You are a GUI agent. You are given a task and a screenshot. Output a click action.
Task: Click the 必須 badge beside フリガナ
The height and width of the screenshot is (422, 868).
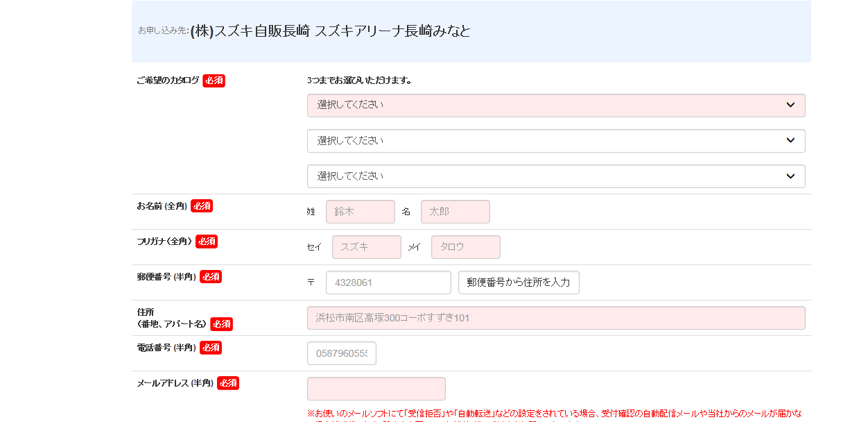207,241
